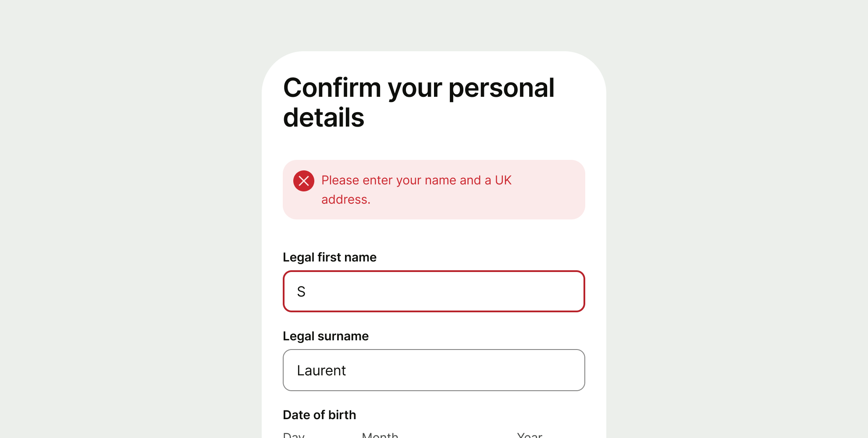Focus the Legal surname text field
Viewport: 868px width, 438px height.
[x=434, y=370]
